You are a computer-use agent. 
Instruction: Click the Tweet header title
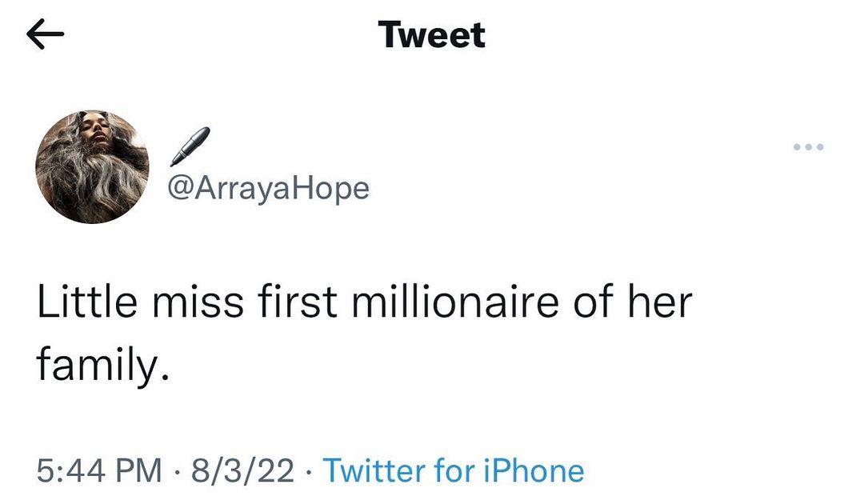pyautogui.click(x=432, y=35)
